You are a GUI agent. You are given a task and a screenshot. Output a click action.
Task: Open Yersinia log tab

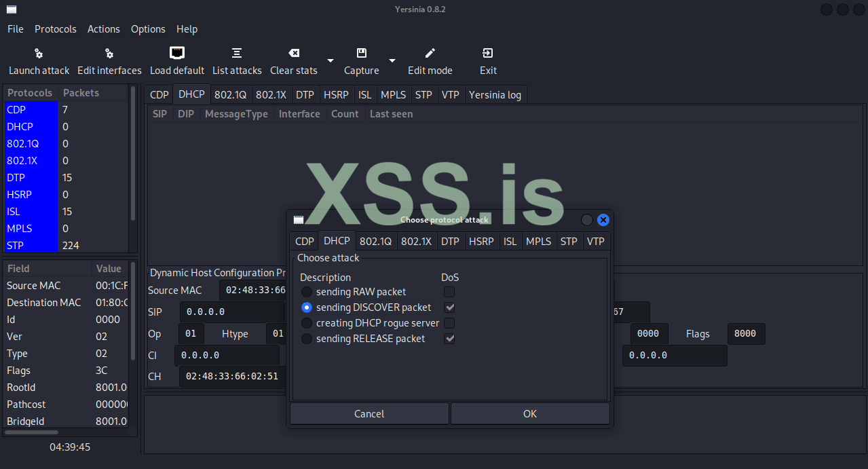(x=495, y=94)
